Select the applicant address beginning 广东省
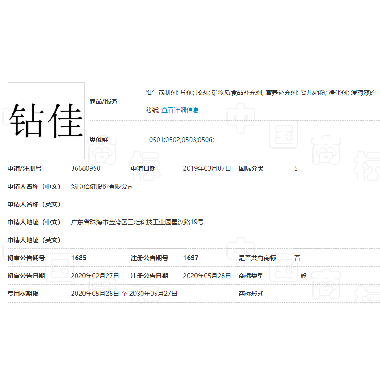 click(137, 222)
